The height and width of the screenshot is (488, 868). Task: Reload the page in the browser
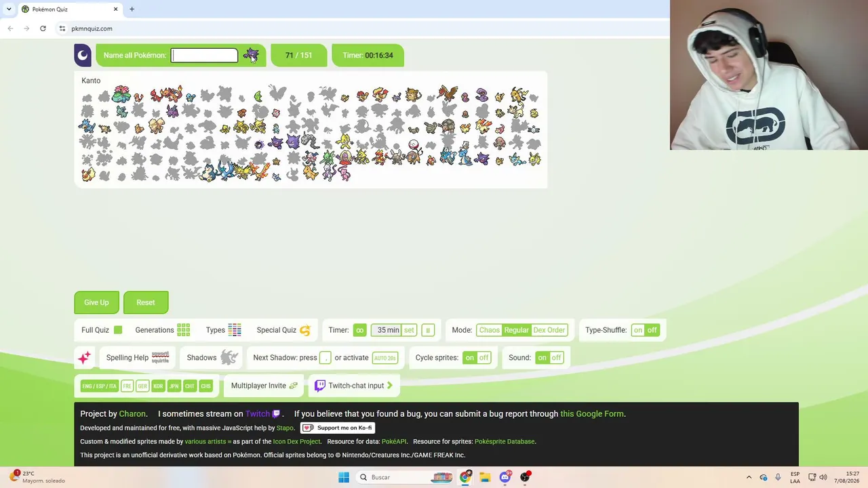click(43, 28)
